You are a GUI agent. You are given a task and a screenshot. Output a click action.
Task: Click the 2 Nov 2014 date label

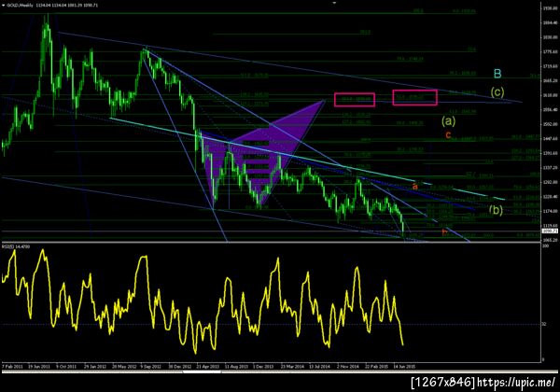tap(348, 366)
